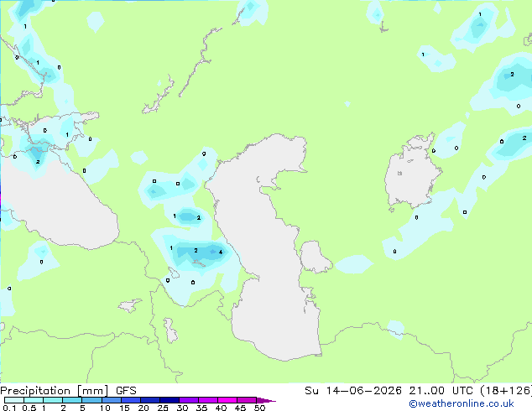Screen dimensions: 532x411
Task: Choose the 35–40 mm violet legend swatch
Action: 207,400
